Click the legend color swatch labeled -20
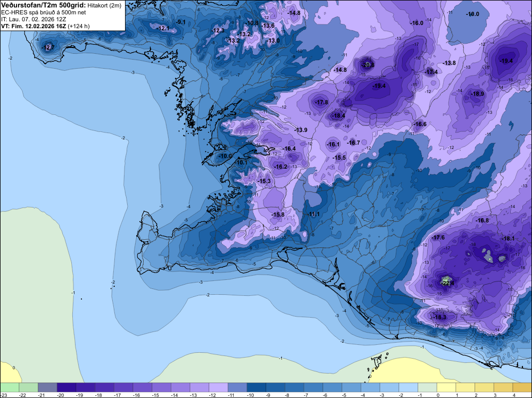 pos(66,387)
